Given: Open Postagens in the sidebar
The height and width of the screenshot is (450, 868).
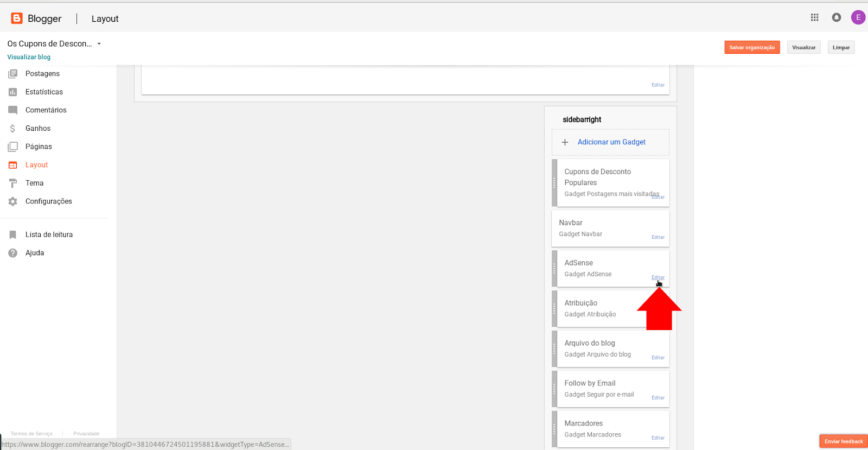Looking at the screenshot, I should [42, 74].
